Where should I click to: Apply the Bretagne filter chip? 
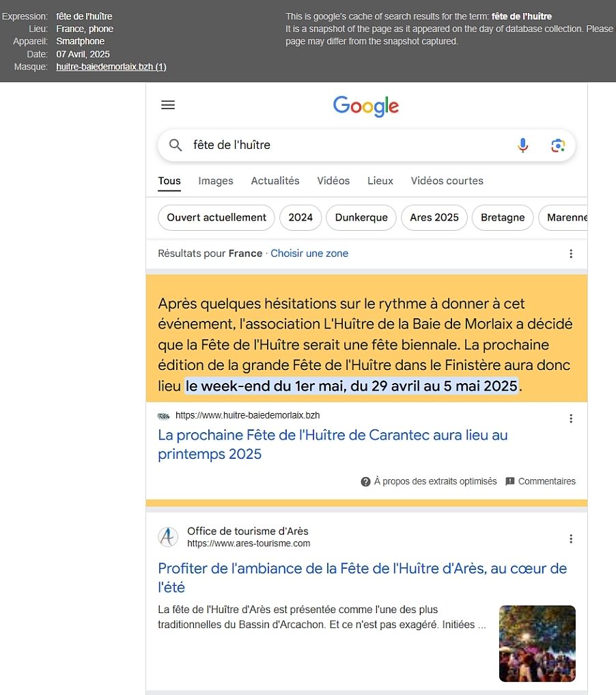pos(503,218)
